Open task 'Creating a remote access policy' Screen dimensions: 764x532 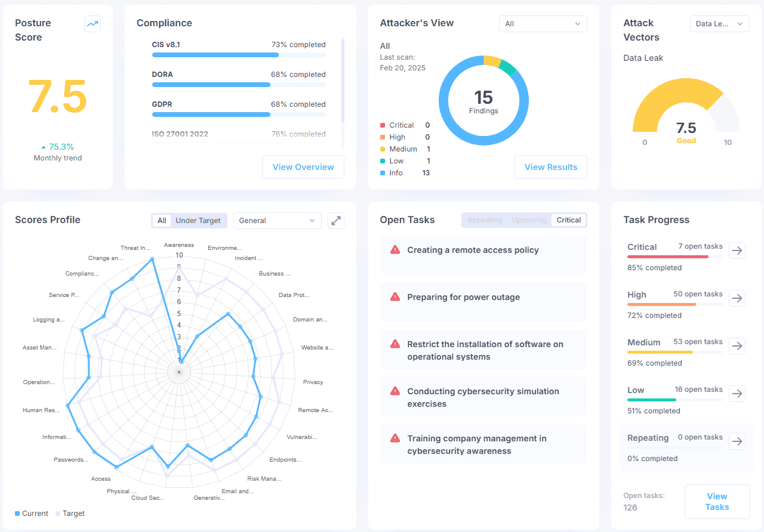pyautogui.click(x=483, y=255)
